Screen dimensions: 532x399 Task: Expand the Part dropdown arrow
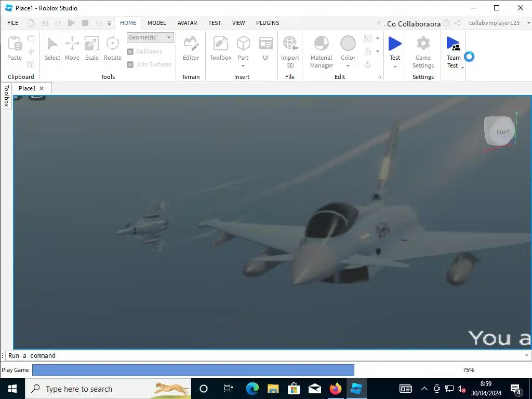pyautogui.click(x=243, y=66)
